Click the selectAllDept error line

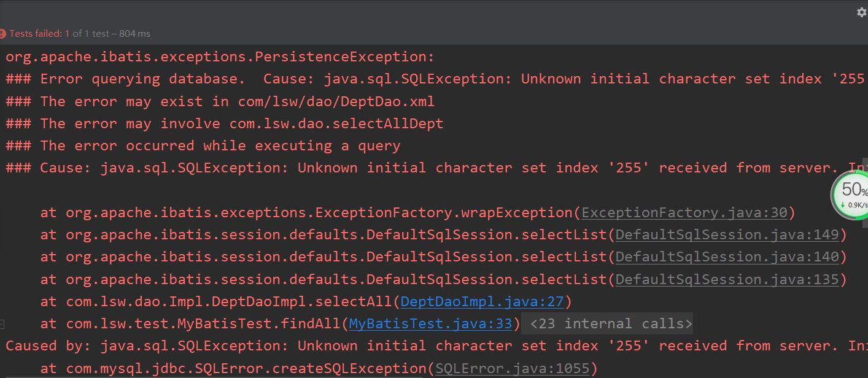tap(224, 124)
